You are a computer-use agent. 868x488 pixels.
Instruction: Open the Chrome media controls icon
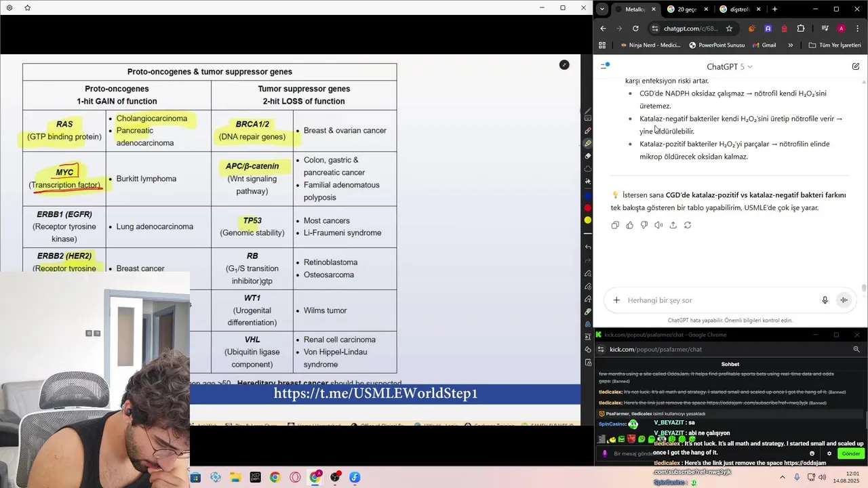click(x=825, y=28)
